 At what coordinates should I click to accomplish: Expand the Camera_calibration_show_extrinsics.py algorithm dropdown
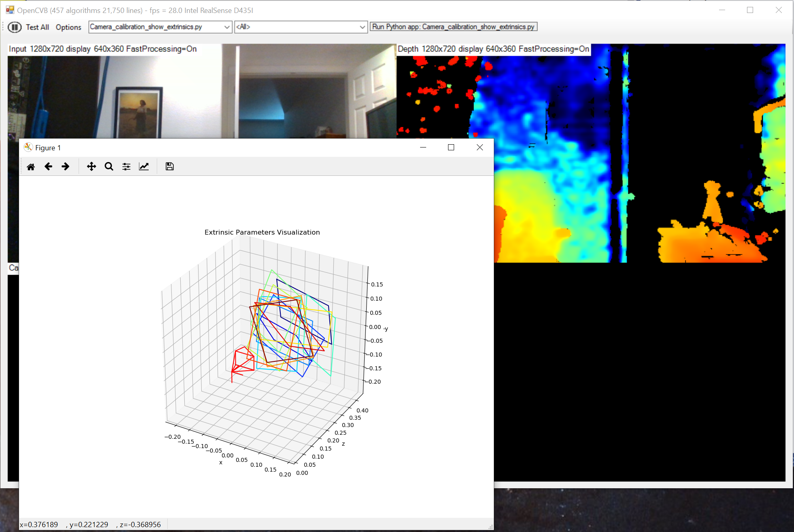click(227, 27)
